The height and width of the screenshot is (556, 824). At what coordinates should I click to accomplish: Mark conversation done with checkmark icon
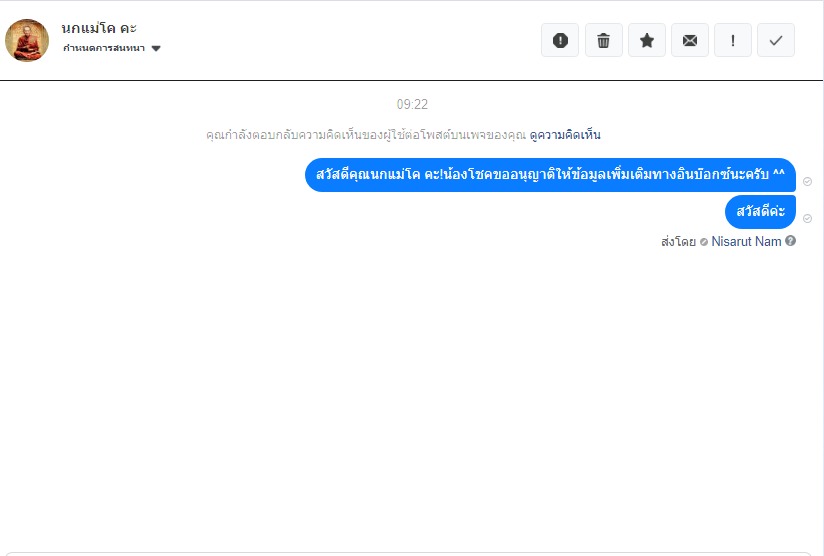776,40
